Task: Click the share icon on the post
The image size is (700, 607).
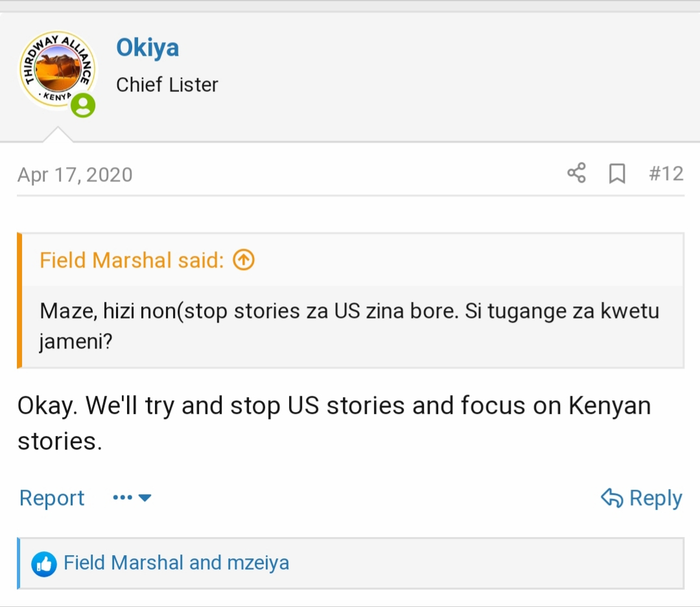Action: [576, 174]
